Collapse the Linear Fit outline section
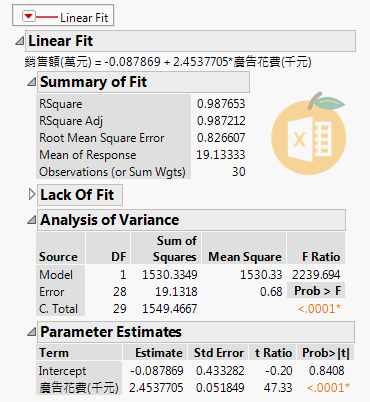 pyautogui.click(x=20, y=41)
